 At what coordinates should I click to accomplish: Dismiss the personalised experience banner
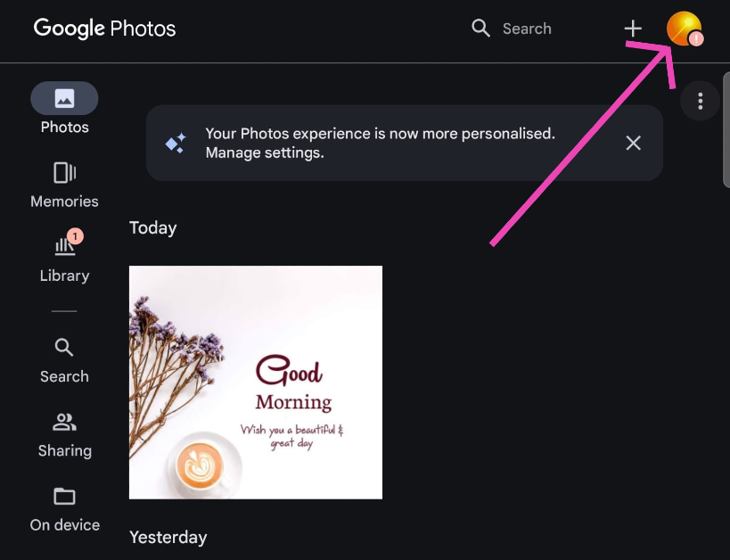(633, 143)
